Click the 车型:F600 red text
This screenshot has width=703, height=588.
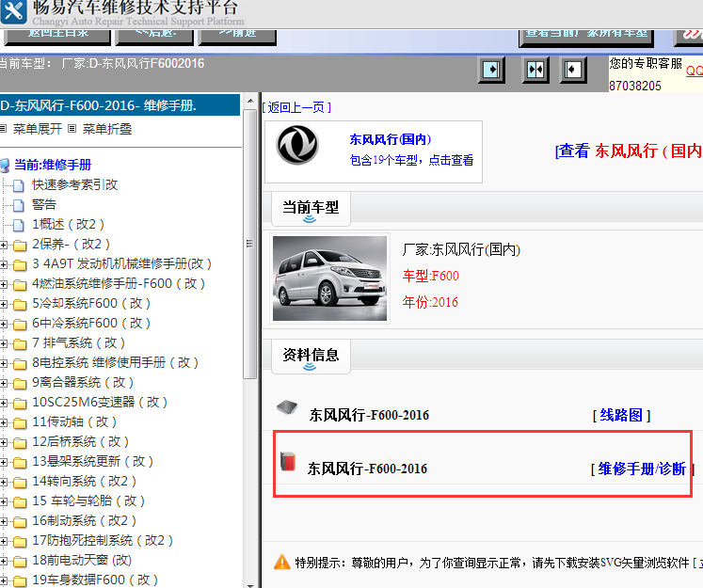430,275
